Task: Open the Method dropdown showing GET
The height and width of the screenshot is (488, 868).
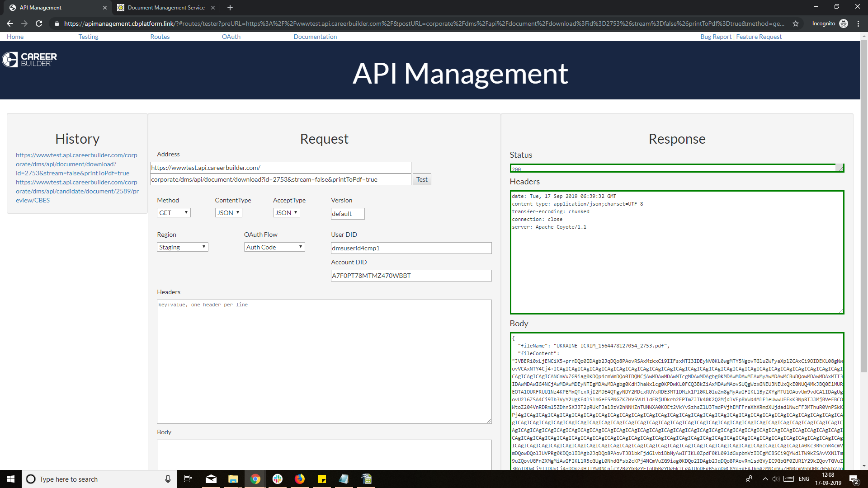Action: 174,213
